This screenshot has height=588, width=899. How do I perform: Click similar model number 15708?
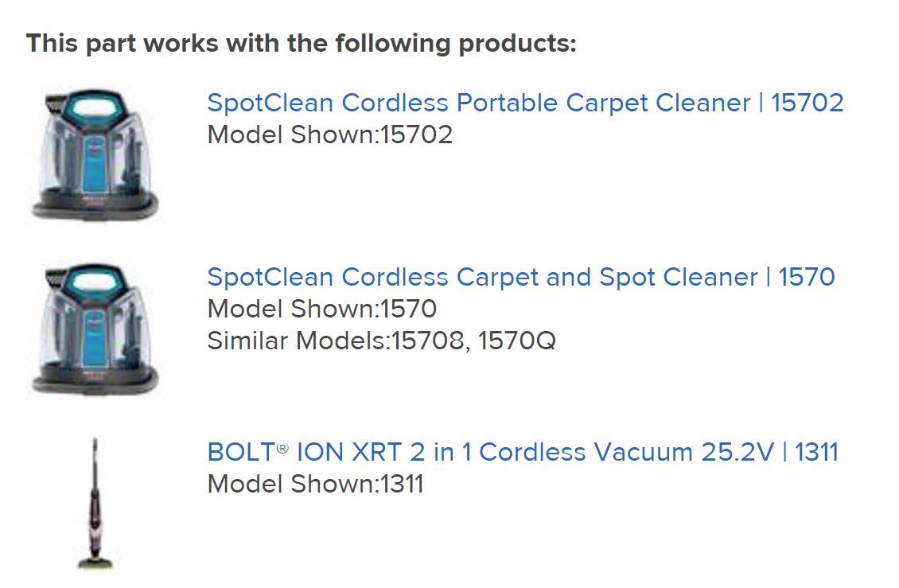428,341
